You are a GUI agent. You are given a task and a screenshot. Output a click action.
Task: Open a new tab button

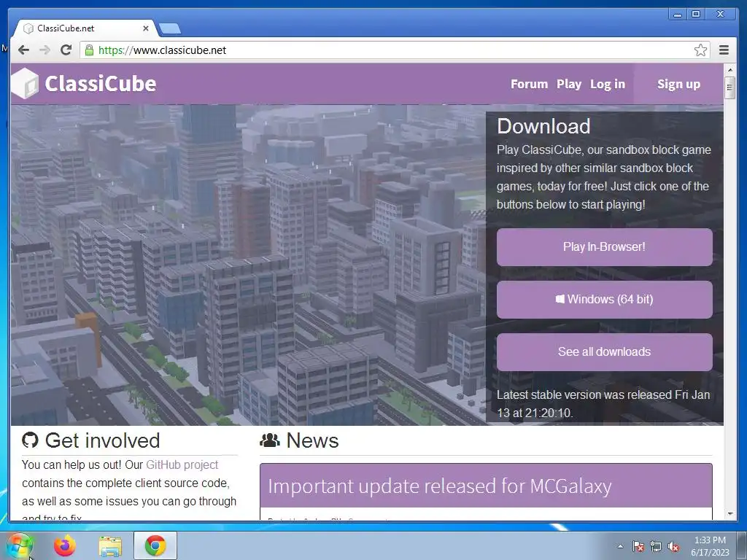pyautogui.click(x=169, y=28)
